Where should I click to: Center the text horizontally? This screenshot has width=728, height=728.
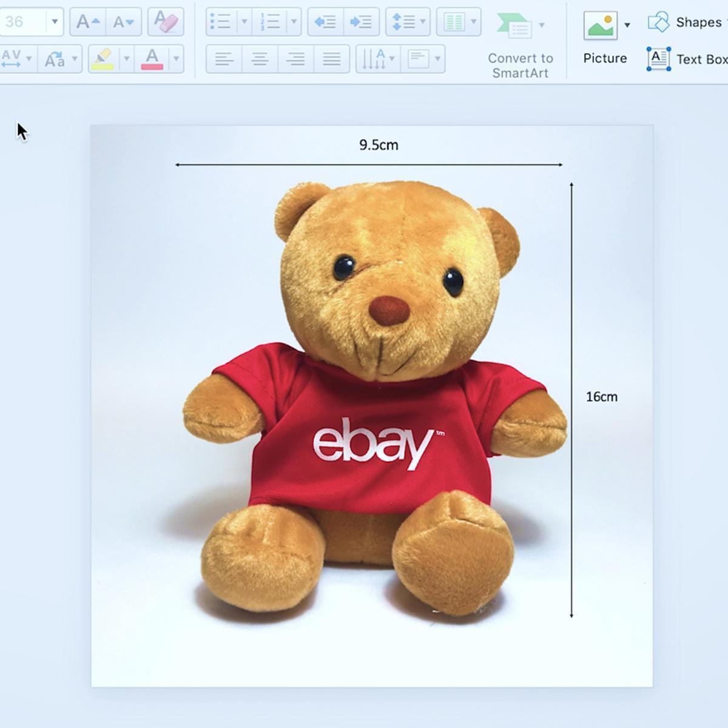(260, 59)
